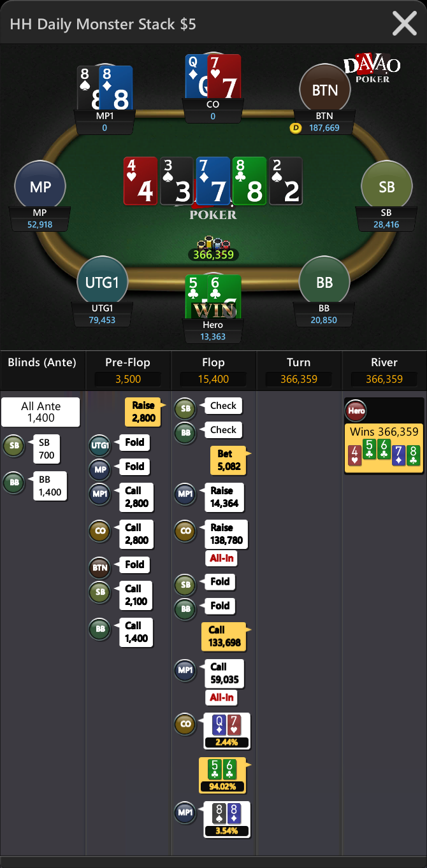Select the River column header
Viewport: 427px width, 868px height.
(x=384, y=362)
